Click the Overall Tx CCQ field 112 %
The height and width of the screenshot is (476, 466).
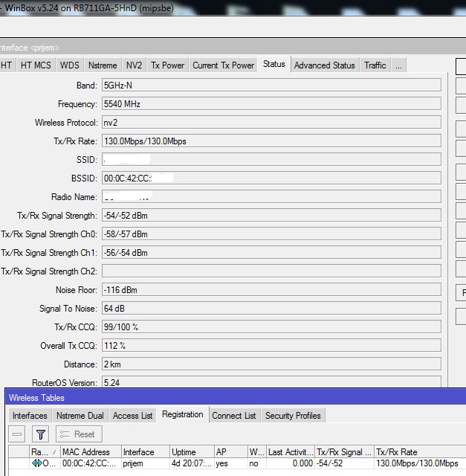click(x=271, y=345)
